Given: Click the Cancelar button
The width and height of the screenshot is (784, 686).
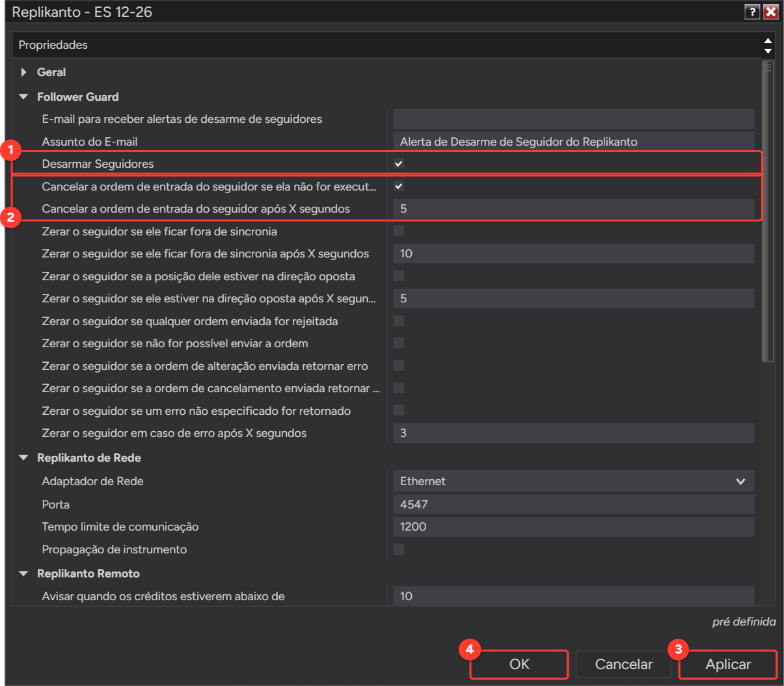Looking at the screenshot, I should coord(623,665).
